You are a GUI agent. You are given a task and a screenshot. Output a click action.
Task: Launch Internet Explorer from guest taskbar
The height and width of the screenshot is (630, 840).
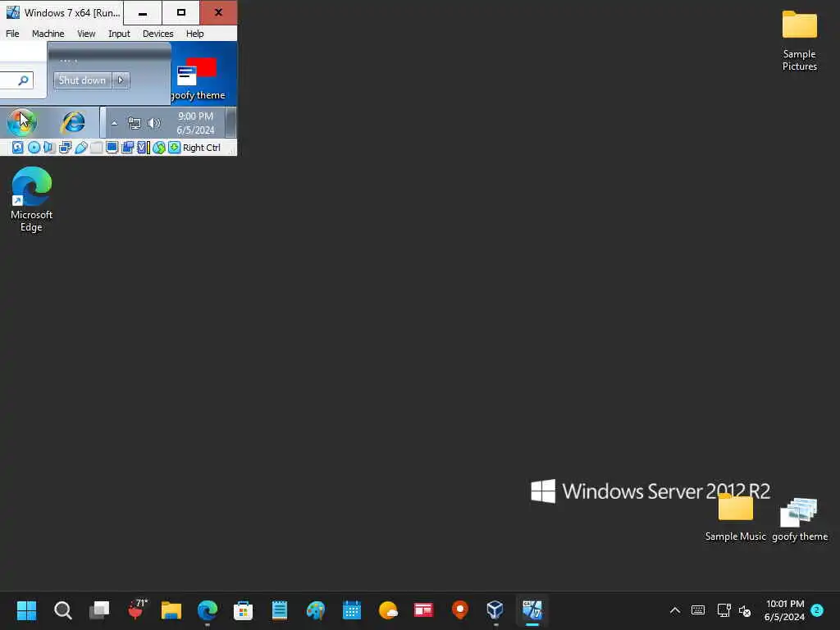(73, 123)
